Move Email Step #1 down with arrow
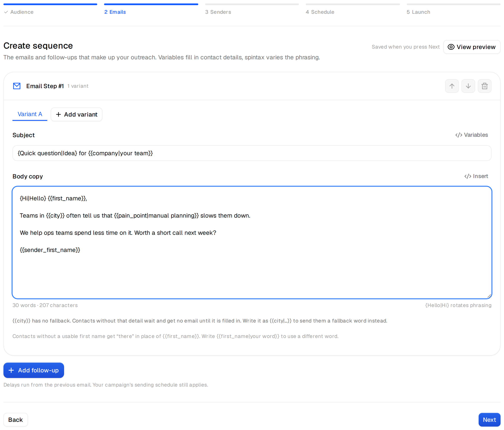The height and width of the screenshot is (430, 504). [x=468, y=86]
